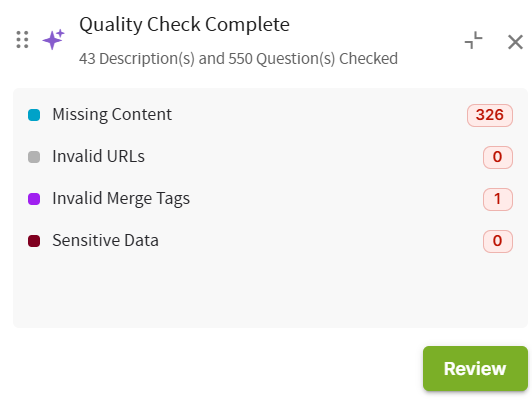This screenshot has height=403, width=532.
Task: Select the Invalid URLs row
Action: point(270,157)
